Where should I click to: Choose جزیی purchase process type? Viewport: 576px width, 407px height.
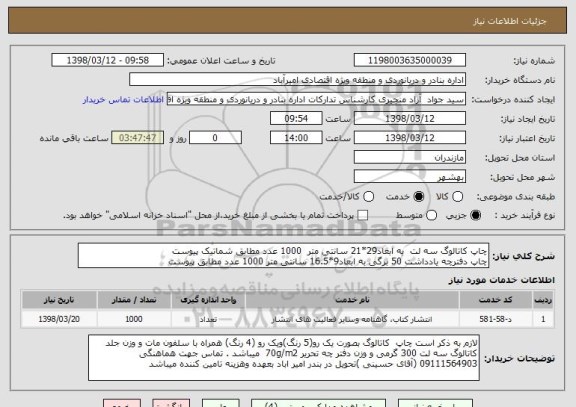pyautogui.click(x=475, y=216)
